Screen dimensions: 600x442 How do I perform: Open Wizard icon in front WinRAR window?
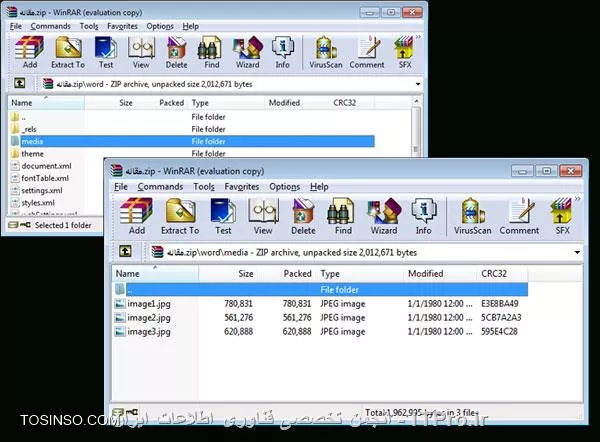(384, 216)
